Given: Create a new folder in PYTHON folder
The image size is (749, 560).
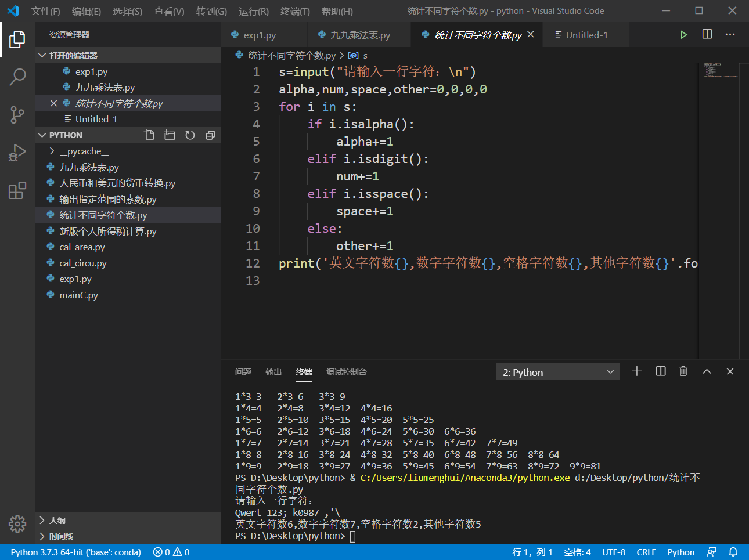Looking at the screenshot, I should [170, 135].
